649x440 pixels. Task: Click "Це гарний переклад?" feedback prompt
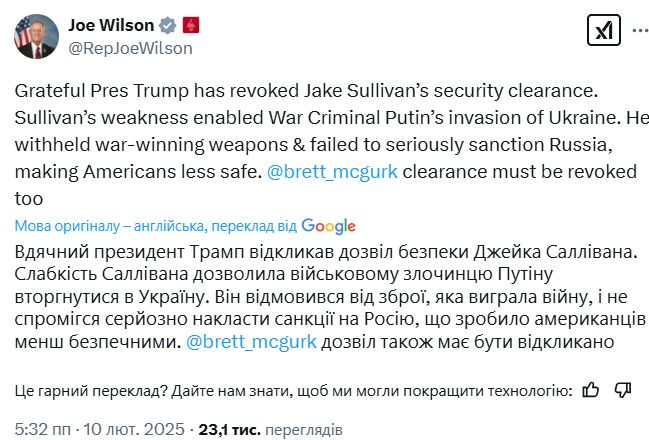tap(92, 390)
